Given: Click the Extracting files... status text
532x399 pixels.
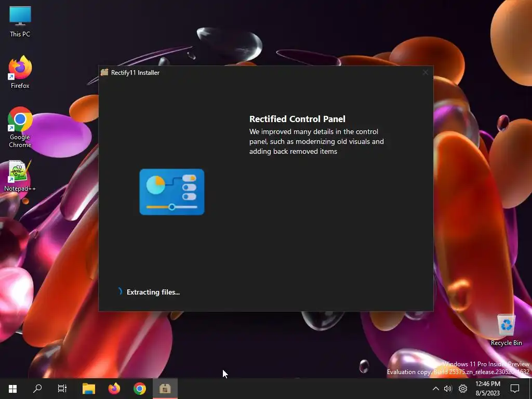Looking at the screenshot, I should (153, 292).
